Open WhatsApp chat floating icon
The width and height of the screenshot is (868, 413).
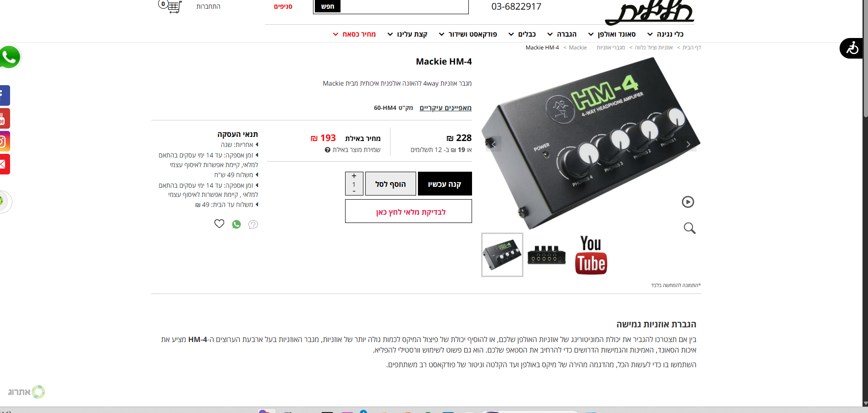9,57
